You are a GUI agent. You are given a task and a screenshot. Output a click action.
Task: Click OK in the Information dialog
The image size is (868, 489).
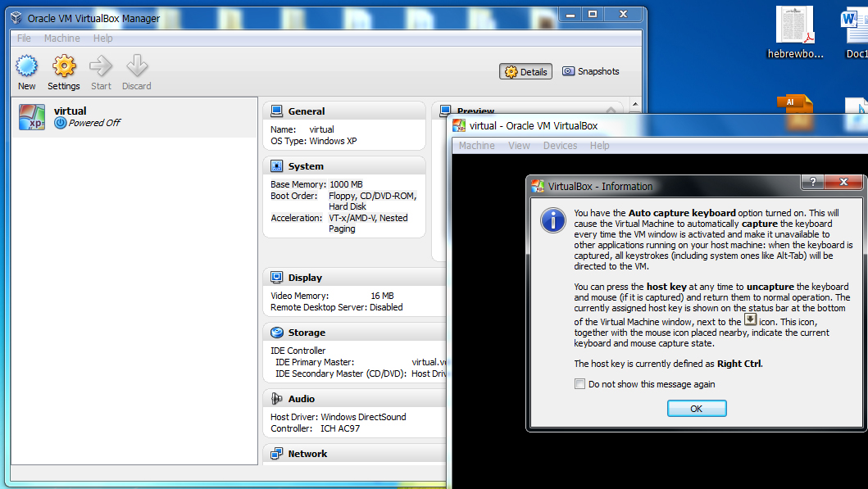(x=697, y=408)
